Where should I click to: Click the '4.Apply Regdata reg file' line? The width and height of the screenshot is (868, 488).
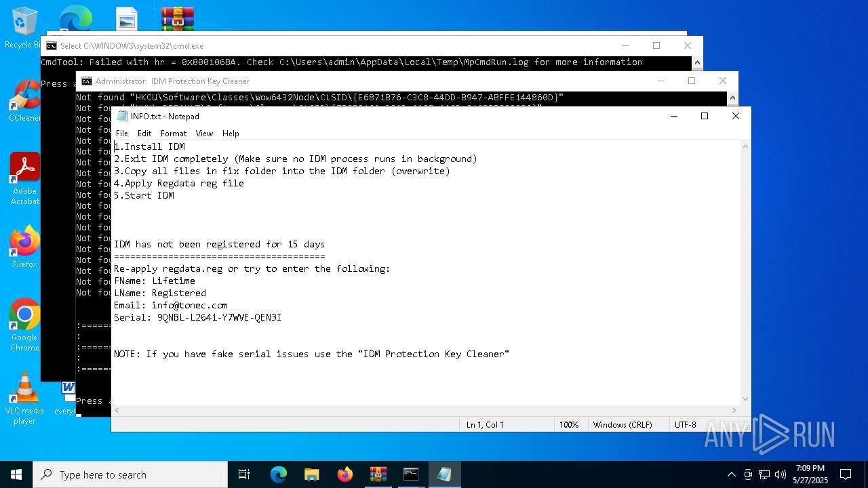pos(179,183)
